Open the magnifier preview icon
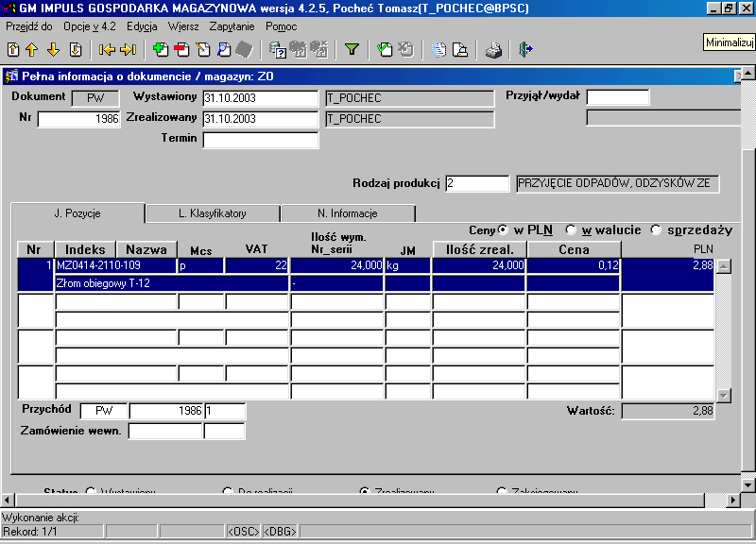This screenshot has width=756, height=544. pos(224,49)
